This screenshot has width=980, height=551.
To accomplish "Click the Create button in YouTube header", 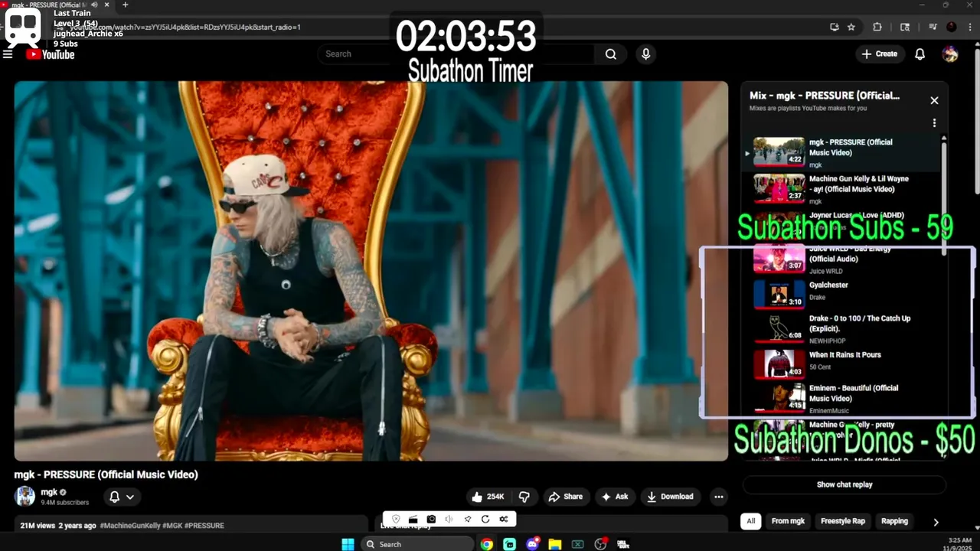I will point(879,54).
